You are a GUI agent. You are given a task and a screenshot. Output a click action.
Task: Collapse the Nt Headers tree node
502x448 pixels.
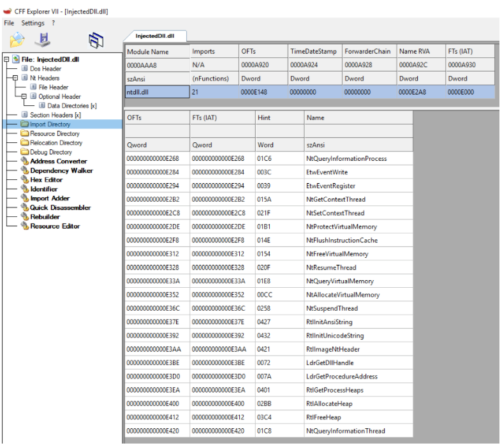point(15,78)
